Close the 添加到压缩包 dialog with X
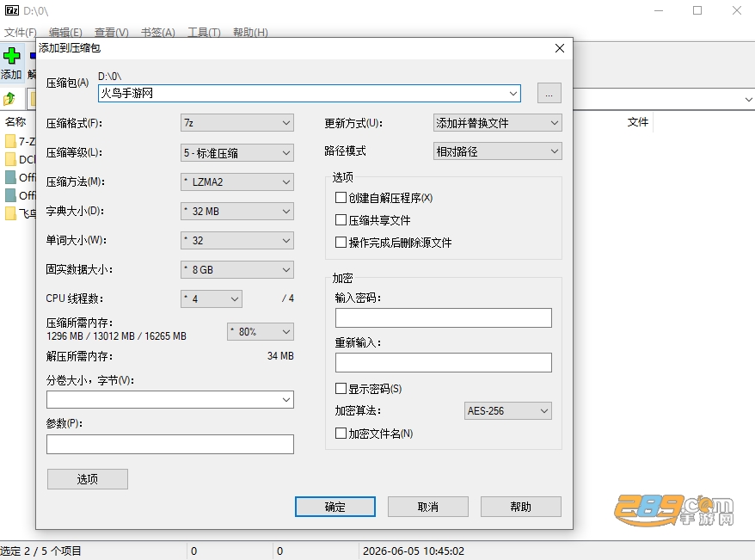 pos(560,48)
